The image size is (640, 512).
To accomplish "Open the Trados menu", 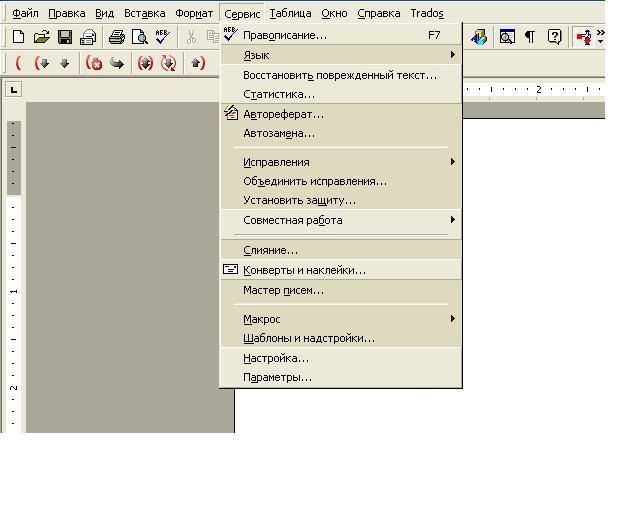I will click(427, 13).
